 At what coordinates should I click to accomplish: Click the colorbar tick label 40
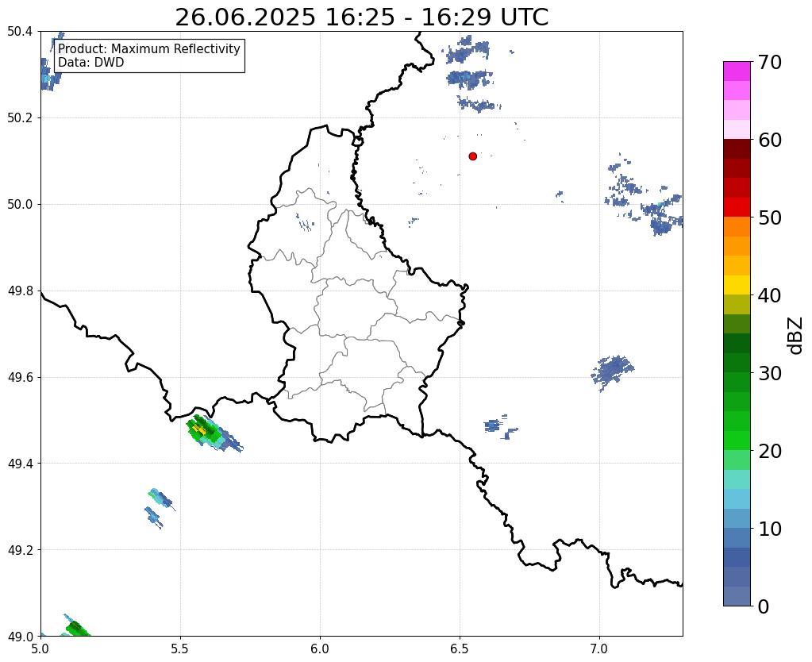tap(770, 295)
